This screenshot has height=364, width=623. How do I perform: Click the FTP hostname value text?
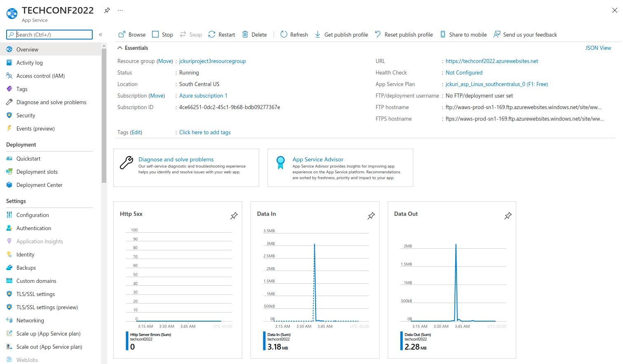tap(523, 107)
